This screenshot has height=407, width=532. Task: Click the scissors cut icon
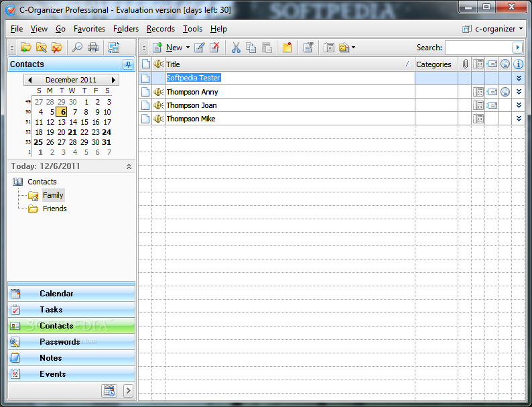point(236,48)
